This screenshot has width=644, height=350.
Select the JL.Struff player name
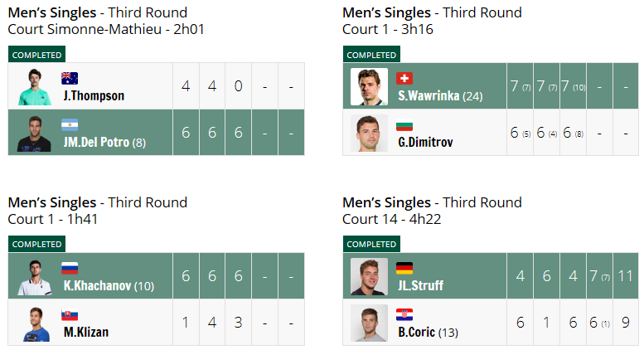point(420,285)
